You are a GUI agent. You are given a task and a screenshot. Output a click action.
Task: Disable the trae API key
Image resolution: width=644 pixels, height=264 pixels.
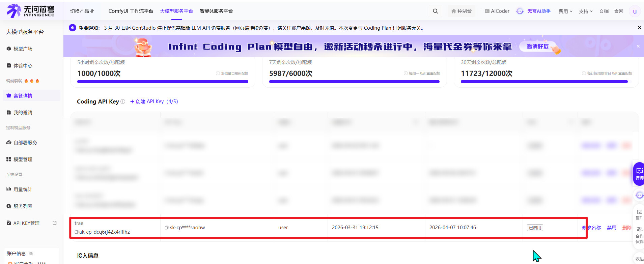611,228
